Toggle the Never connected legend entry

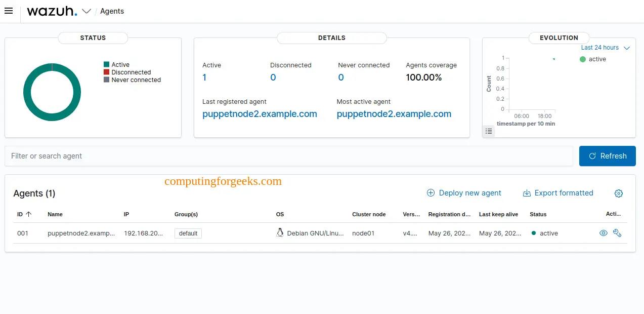(136, 80)
